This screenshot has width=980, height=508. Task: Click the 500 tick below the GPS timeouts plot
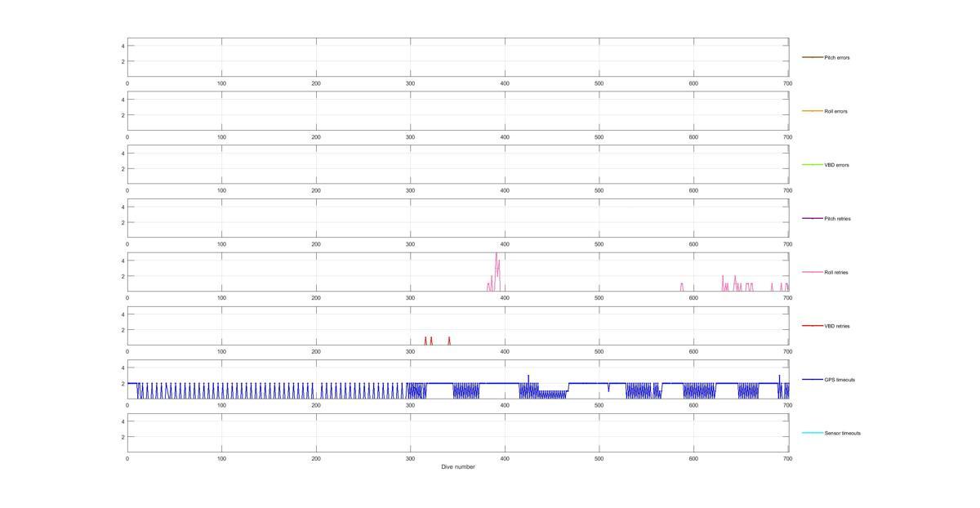(599, 405)
